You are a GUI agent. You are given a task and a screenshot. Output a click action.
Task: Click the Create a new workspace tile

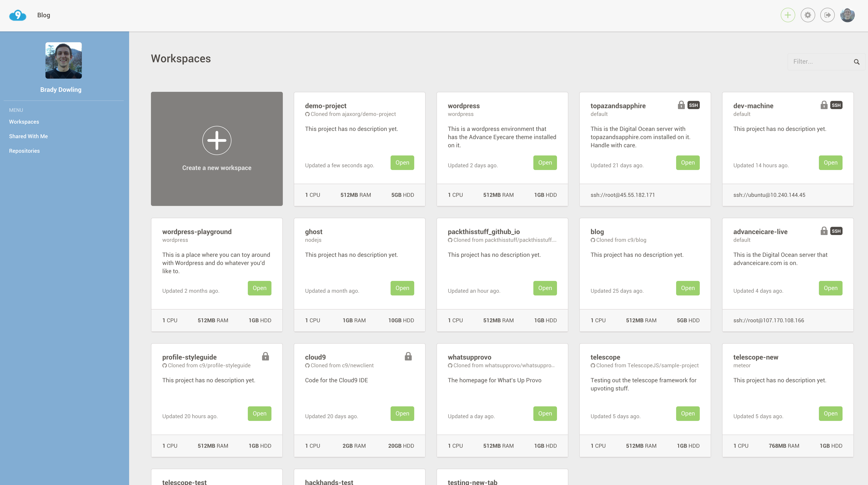pyautogui.click(x=217, y=149)
